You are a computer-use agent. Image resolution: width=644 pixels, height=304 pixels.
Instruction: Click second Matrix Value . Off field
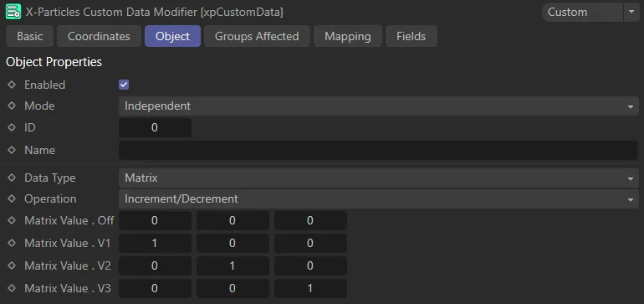pyautogui.click(x=233, y=220)
